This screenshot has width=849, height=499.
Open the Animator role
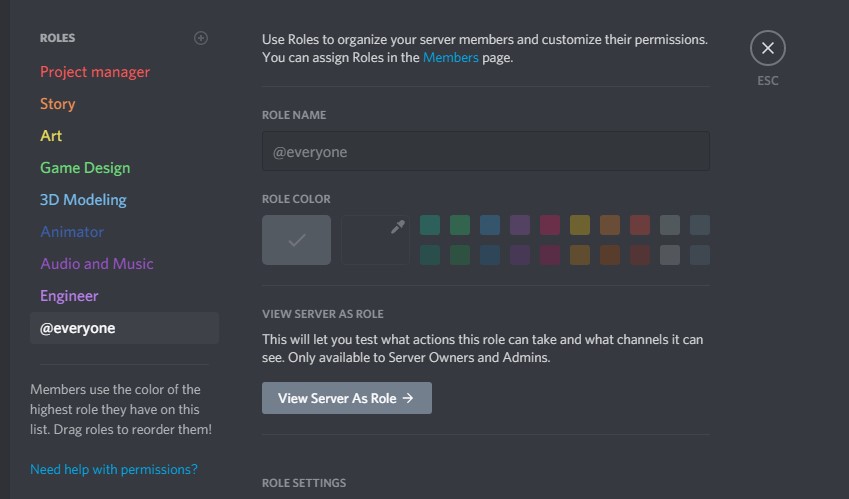72,232
